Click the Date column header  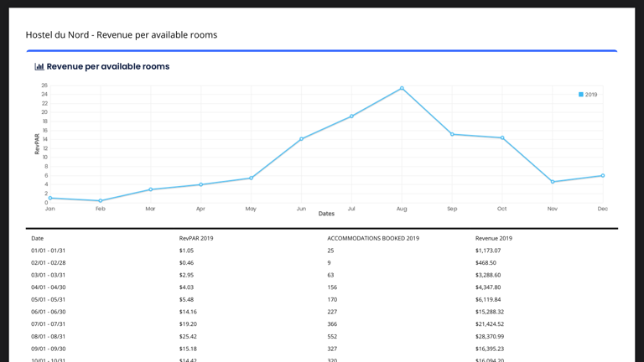38,238
